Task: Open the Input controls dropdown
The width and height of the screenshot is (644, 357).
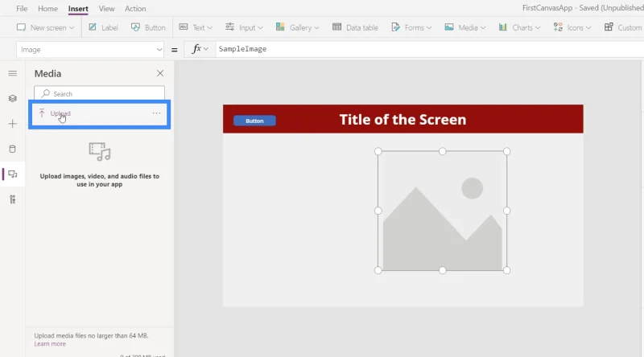Action: (x=244, y=27)
